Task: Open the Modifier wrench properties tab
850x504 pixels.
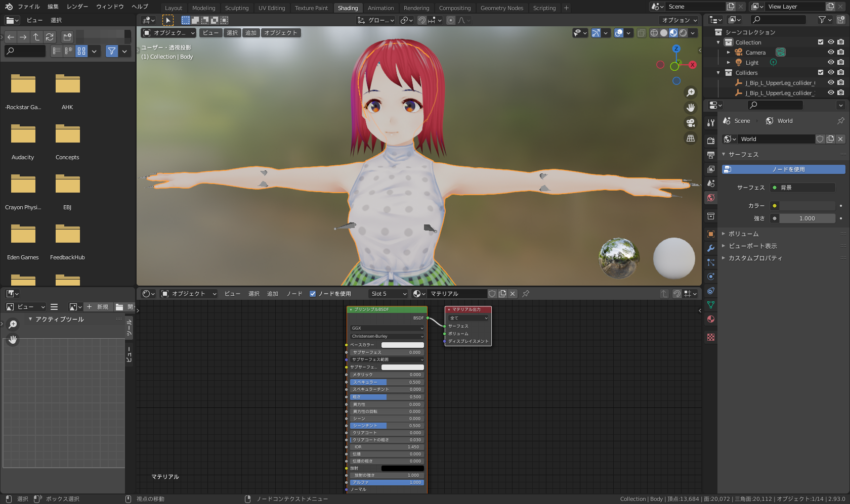Action: (x=711, y=248)
